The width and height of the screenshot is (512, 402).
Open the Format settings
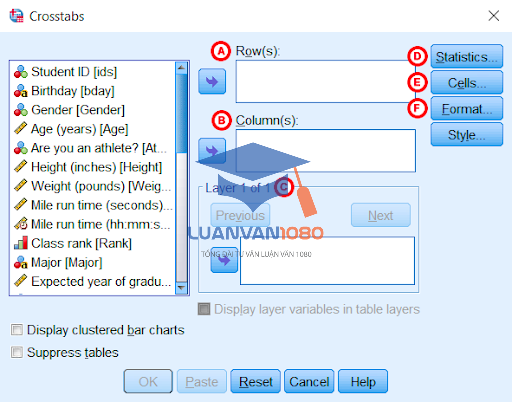click(467, 109)
